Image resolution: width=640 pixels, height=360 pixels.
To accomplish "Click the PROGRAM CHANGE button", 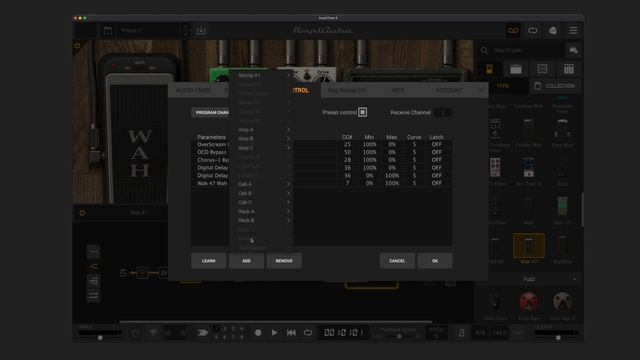I will pos(211,113).
